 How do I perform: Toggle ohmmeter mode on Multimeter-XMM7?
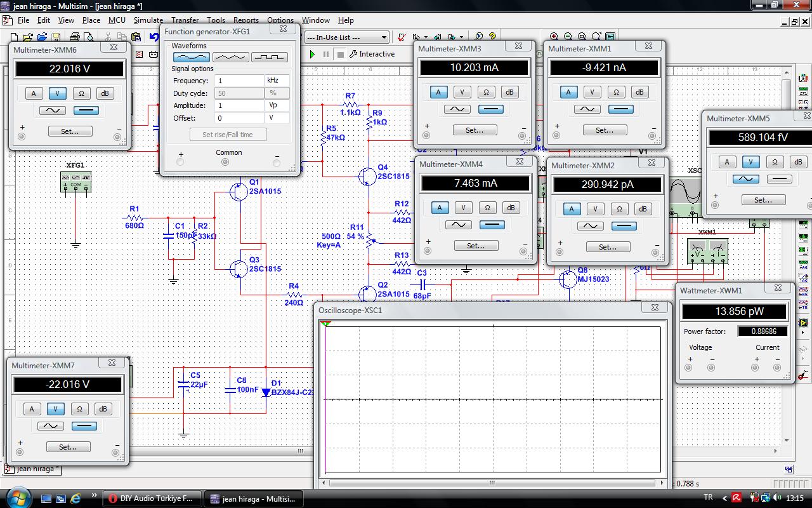point(79,409)
